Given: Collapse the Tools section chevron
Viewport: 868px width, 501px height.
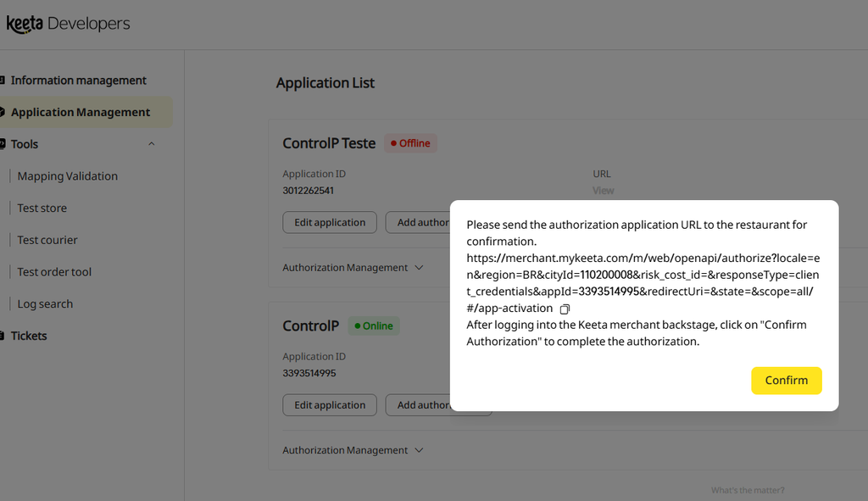Looking at the screenshot, I should 152,144.
